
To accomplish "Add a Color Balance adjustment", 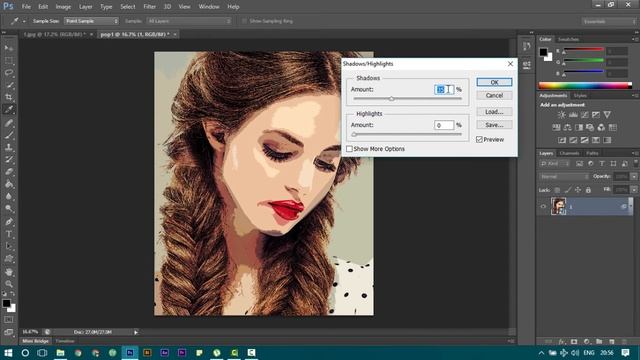I will (567, 127).
